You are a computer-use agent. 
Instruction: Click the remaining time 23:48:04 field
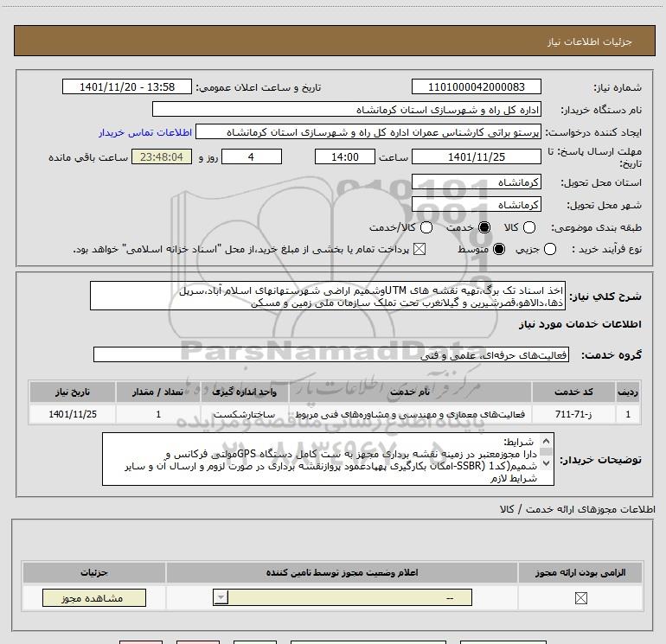[x=162, y=156]
